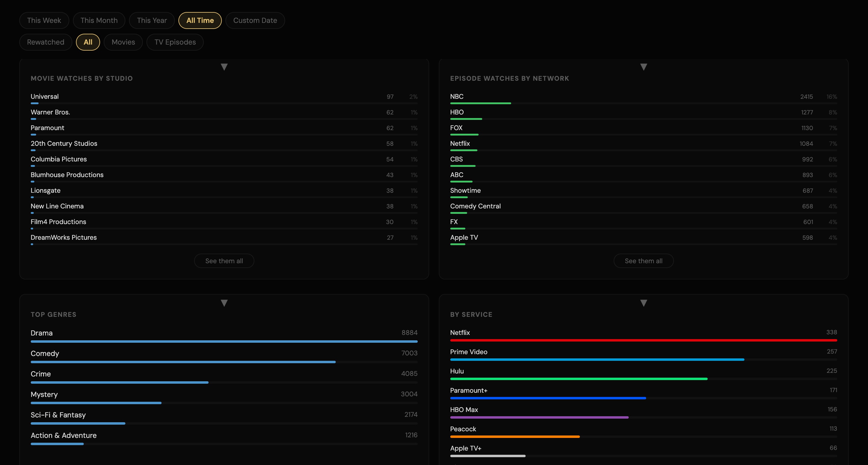Click the Hulu service row
Screen dimensions: 868x465
(x=643, y=374)
